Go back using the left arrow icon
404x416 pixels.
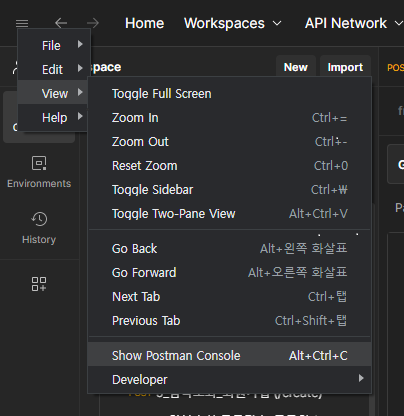(x=61, y=23)
